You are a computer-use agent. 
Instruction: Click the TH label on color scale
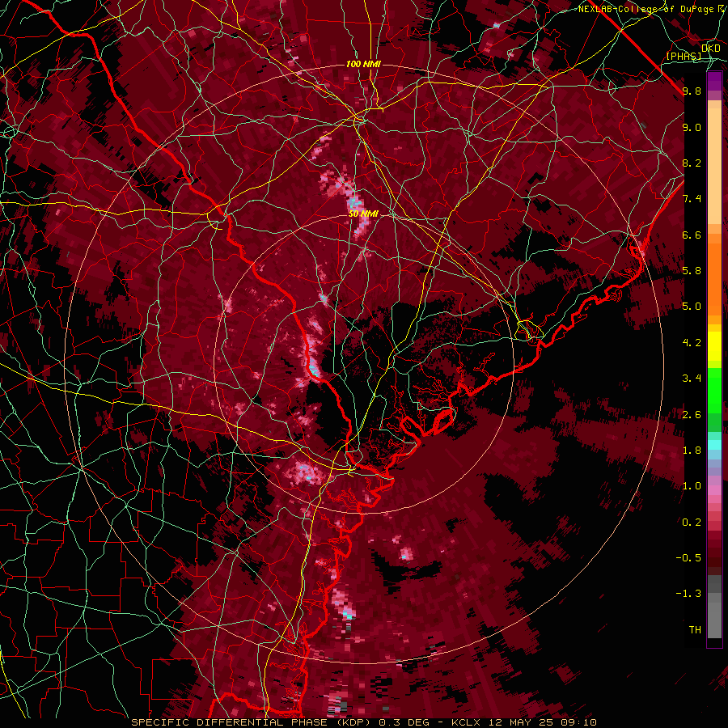(695, 630)
